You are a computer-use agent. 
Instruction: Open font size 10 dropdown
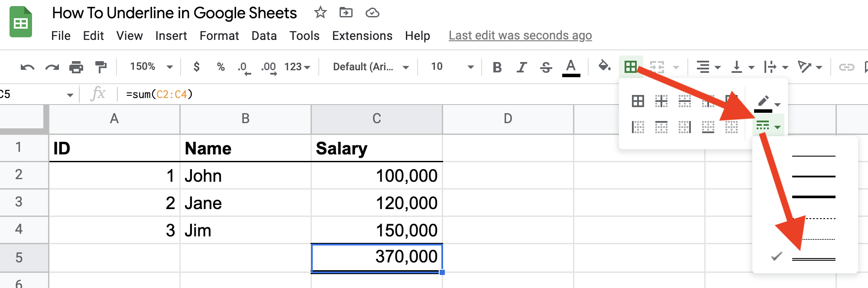click(452, 67)
